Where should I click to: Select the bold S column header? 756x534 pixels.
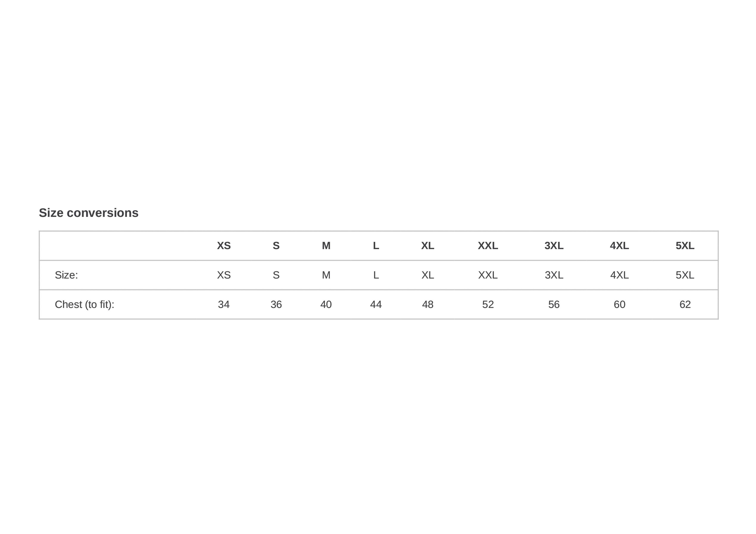(276, 245)
